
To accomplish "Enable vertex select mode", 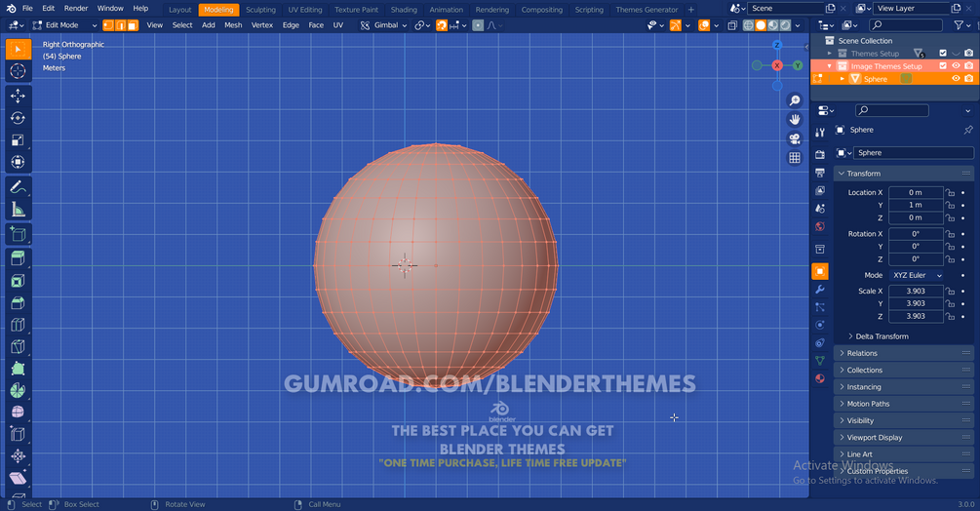I will tap(108, 25).
